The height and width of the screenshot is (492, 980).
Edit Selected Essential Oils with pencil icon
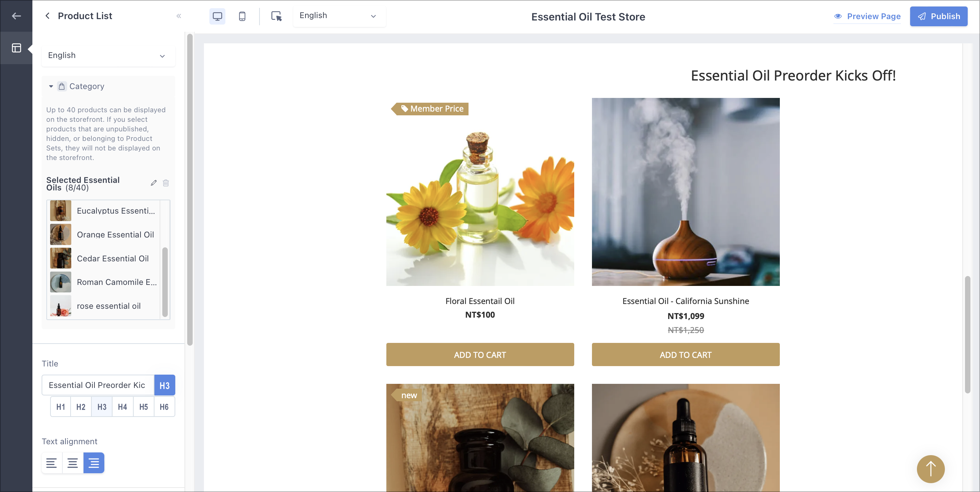tap(153, 183)
